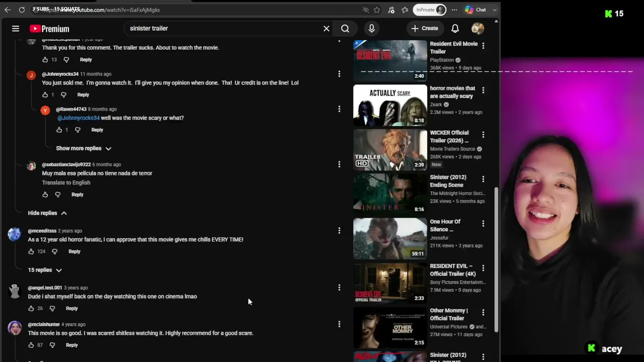Expand the 15 replies thread

[x=45, y=270]
